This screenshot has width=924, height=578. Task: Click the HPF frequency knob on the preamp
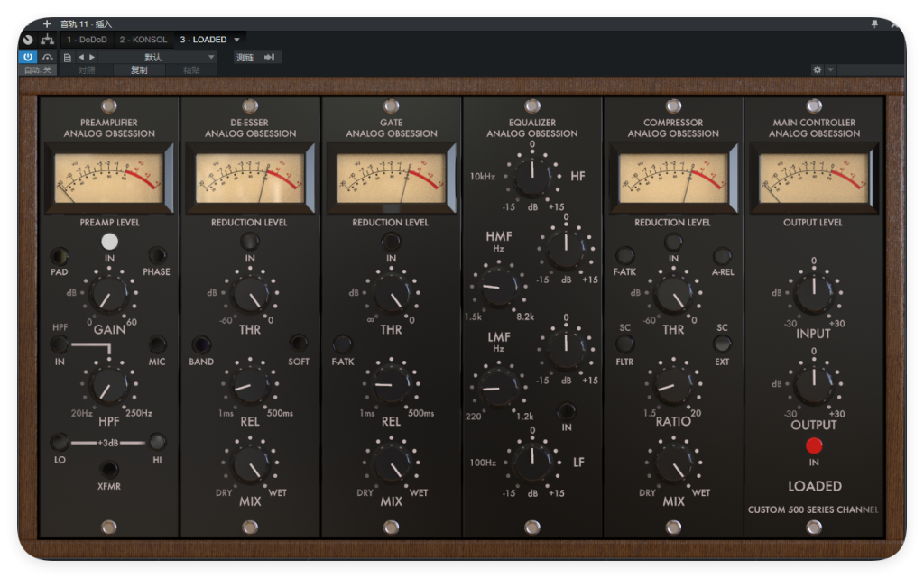(x=108, y=386)
